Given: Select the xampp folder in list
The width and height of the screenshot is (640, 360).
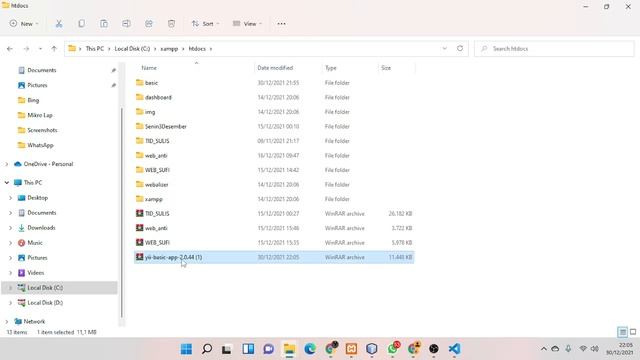Looking at the screenshot, I should point(274,199).
